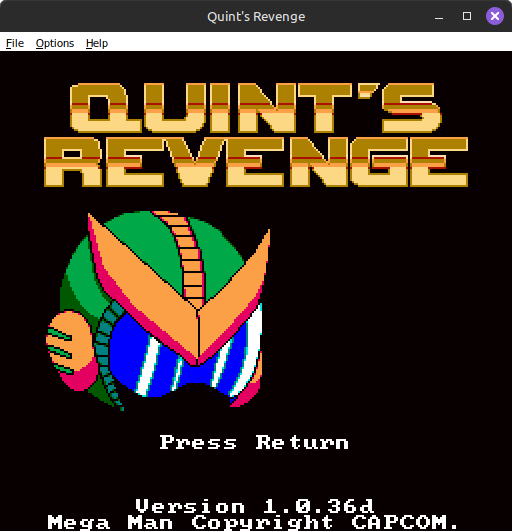This screenshot has width=512, height=531.
Task: Click the apostrophe in QUINT'S logo
Action: pos(368,90)
